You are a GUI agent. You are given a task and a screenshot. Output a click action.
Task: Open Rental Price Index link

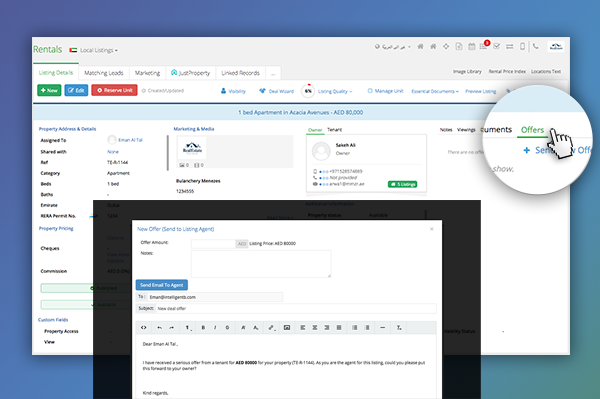[507, 72]
